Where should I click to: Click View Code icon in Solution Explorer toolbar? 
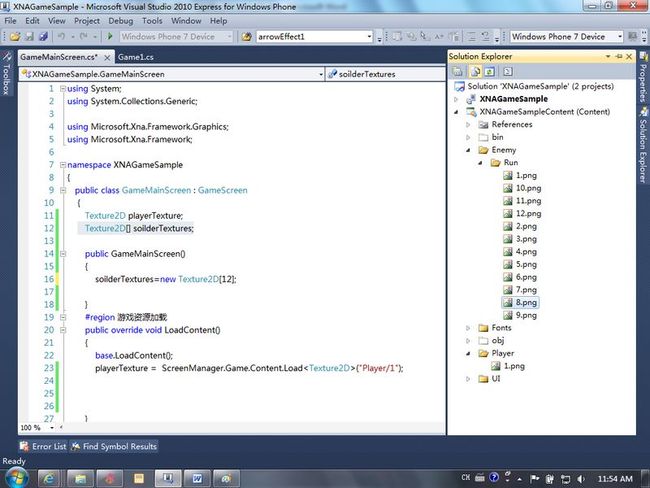click(x=508, y=72)
